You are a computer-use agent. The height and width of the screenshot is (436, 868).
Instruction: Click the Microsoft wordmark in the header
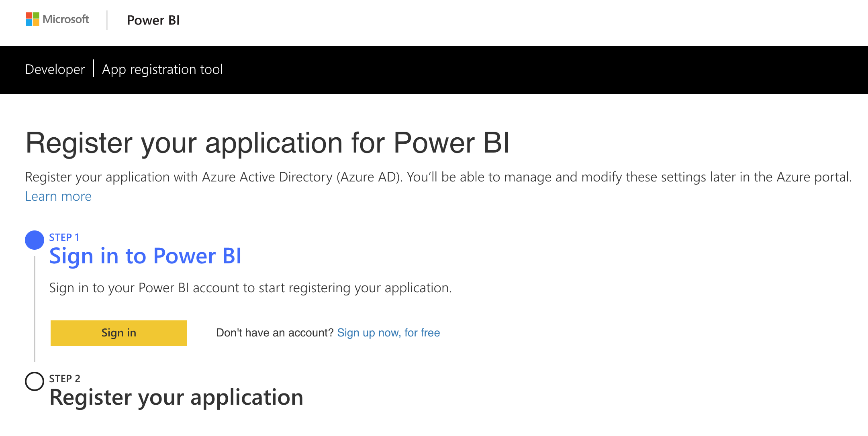click(x=66, y=19)
